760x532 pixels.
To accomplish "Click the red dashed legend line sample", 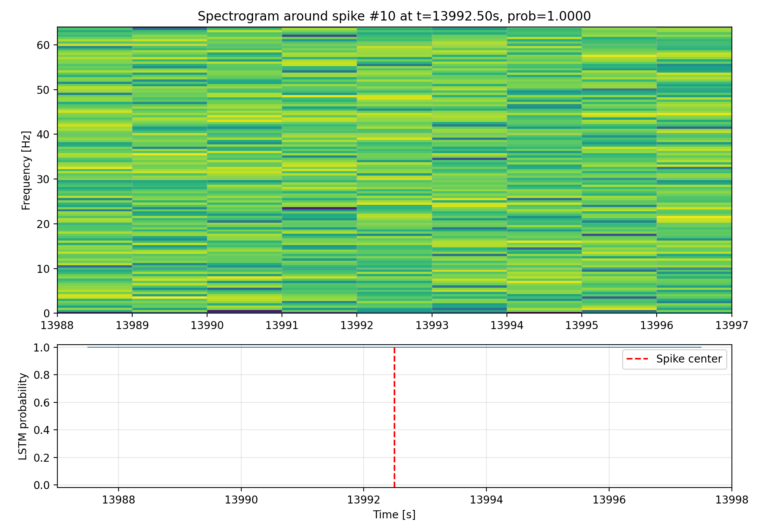I will [637, 359].
